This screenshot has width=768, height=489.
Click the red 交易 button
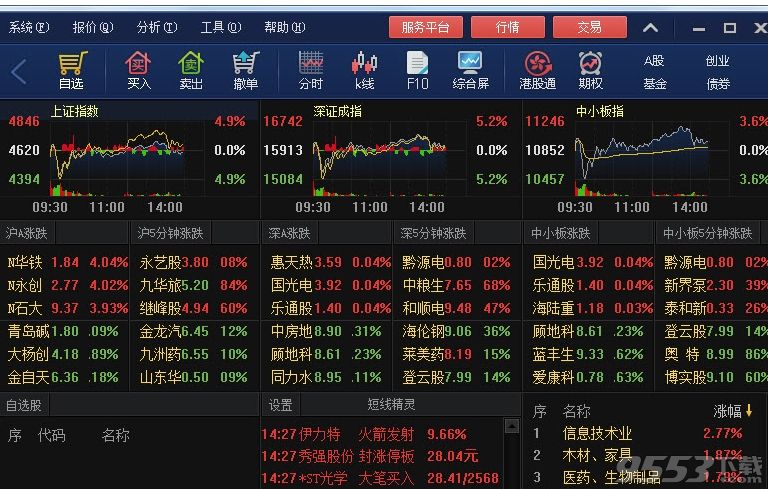pos(590,27)
